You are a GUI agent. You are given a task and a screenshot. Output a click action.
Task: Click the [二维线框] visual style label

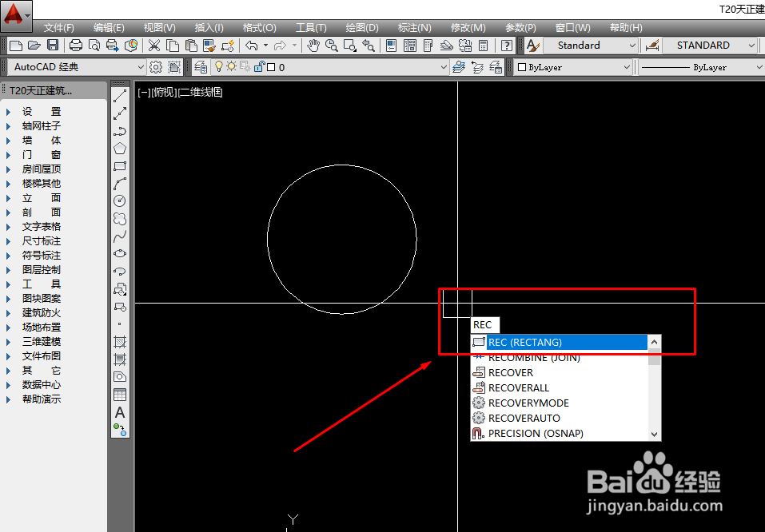[x=201, y=92]
